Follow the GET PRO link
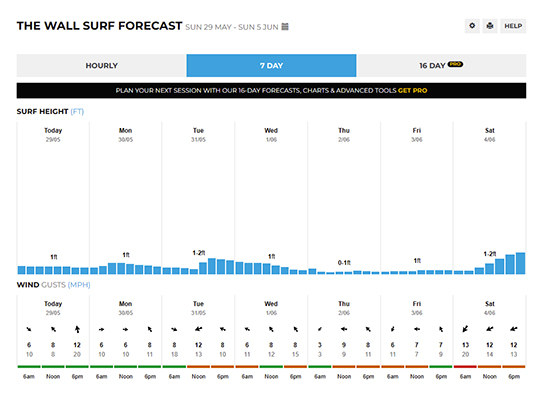This screenshot has width=533, height=393. click(412, 90)
